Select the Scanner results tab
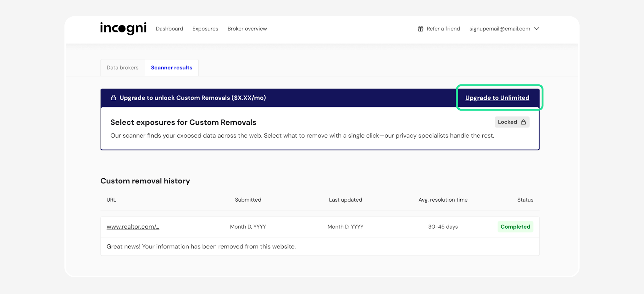Viewport: 644px width, 294px height. tap(171, 68)
